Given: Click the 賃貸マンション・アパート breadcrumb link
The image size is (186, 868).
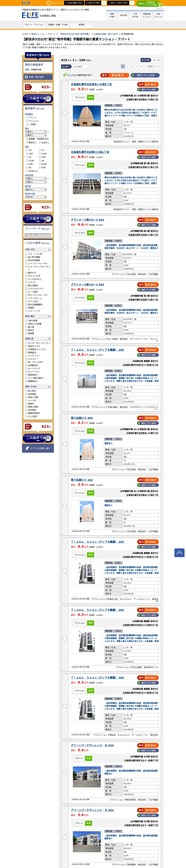Looking at the screenshot, I should click(44, 34).
